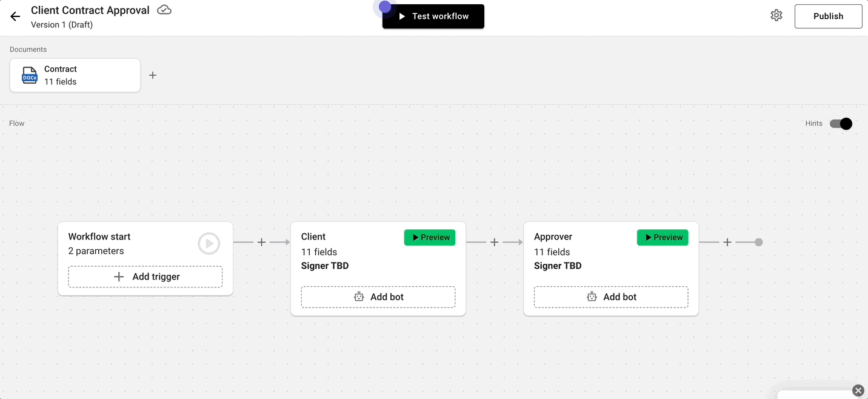Click the Workflow start title
This screenshot has height=399, width=868.
(x=99, y=236)
